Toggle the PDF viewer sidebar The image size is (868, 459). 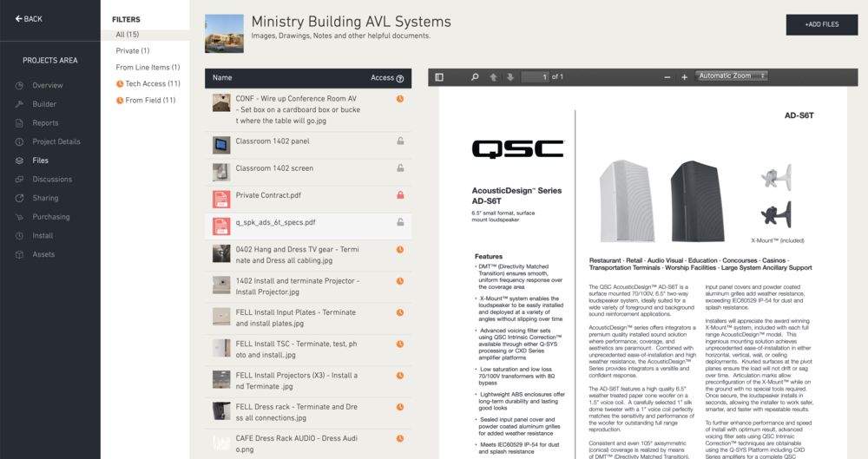coord(439,77)
